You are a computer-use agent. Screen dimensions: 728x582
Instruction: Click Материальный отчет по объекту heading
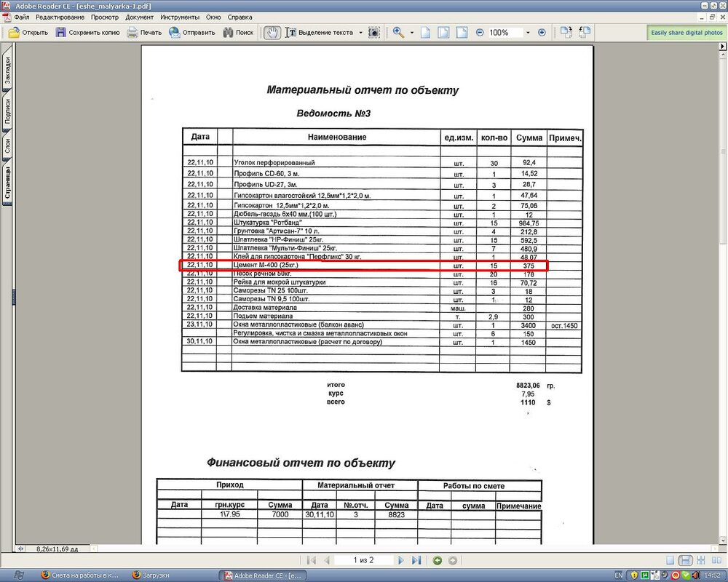coord(363,90)
